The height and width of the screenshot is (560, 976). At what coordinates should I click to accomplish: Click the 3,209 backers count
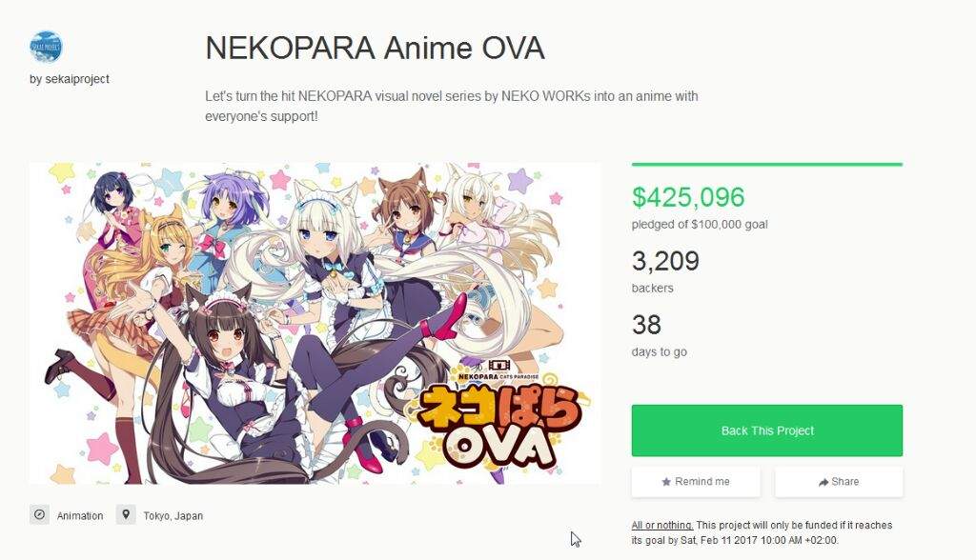point(665,261)
